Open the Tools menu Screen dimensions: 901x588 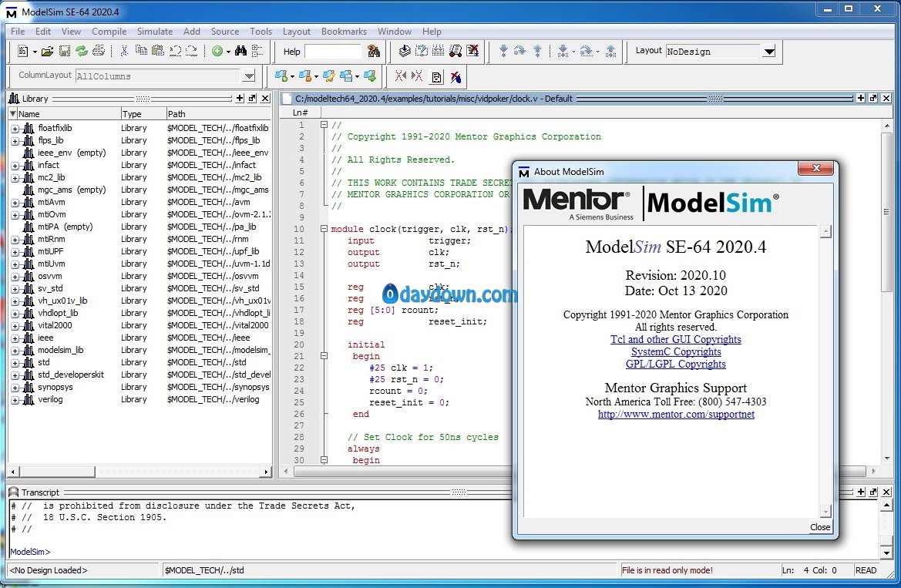coord(261,31)
